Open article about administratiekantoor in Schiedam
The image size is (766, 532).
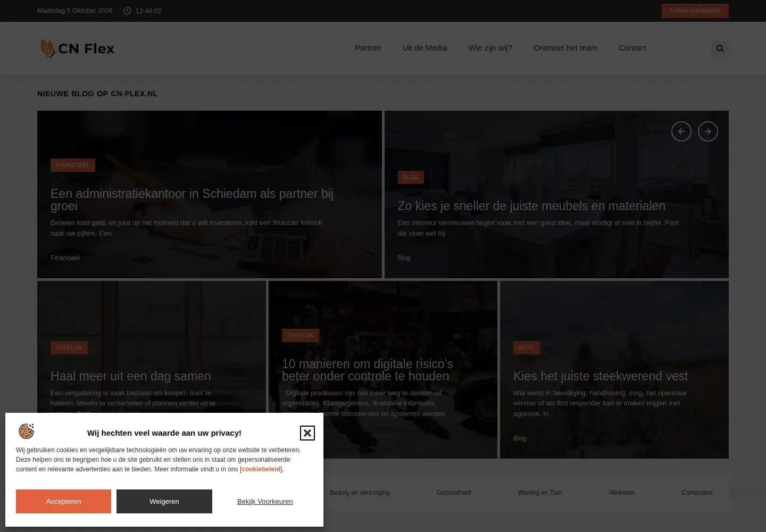pyautogui.click(x=192, y=199)
